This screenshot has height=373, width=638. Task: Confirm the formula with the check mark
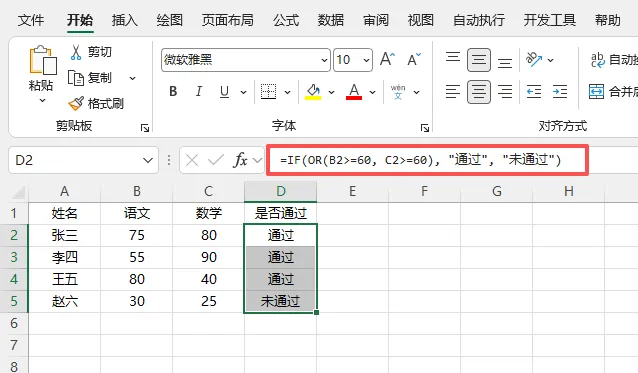point(216,160)
